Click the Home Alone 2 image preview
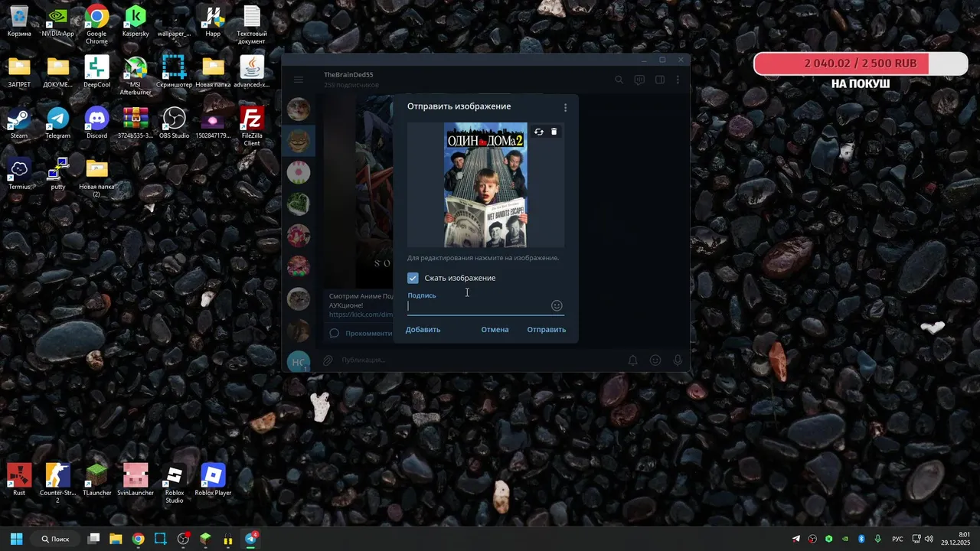 point(485,184)
